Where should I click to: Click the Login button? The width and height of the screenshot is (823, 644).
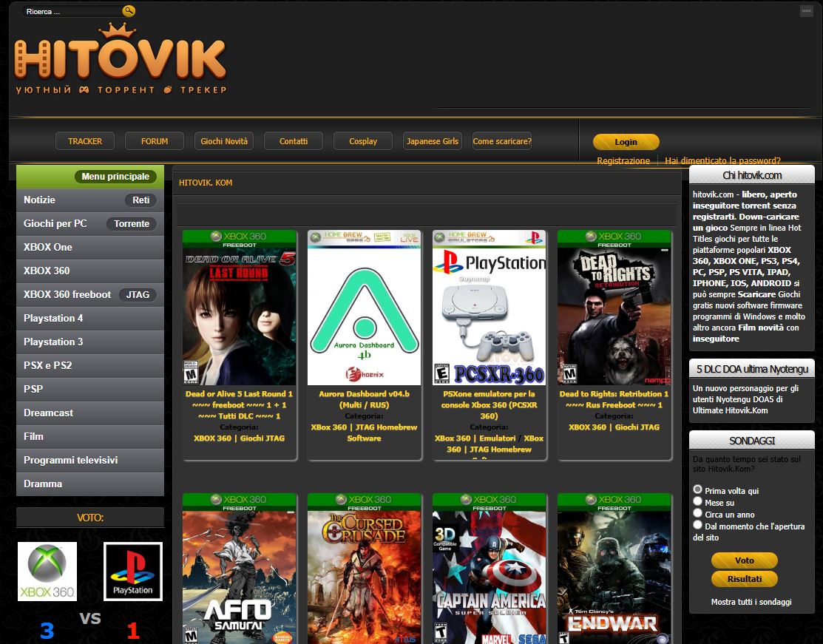(x=626, y=142)
